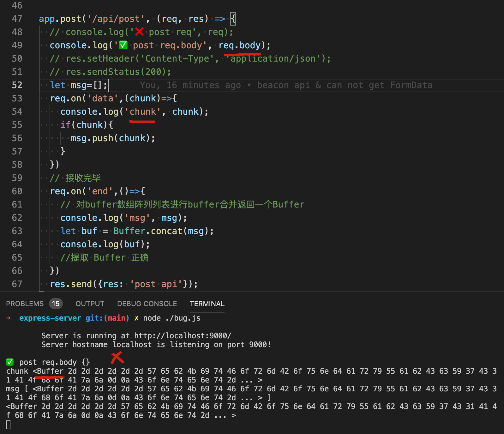The image size is (504, 434).
Task: Click line number 67 in gutter
Action: pyautogui.click(x=17, y=284)
